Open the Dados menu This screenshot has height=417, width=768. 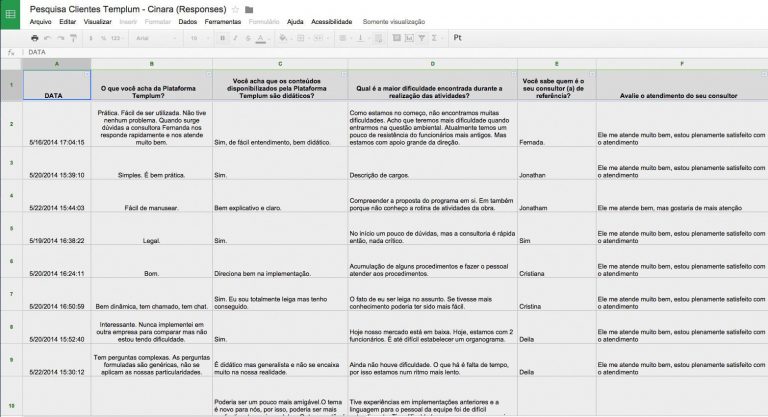[x=188, y=22]
